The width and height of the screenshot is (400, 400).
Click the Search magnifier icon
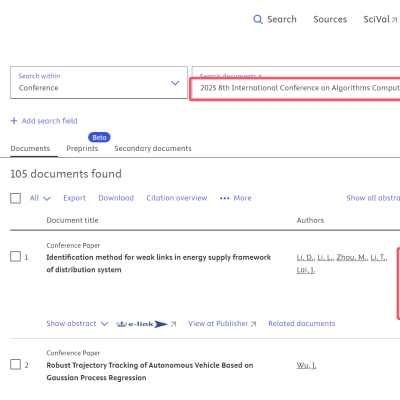[x=258, y=19]
